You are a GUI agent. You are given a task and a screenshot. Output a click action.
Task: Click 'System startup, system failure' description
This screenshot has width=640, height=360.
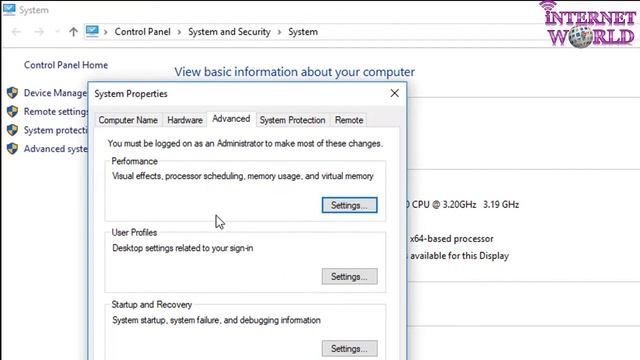point(216,320)
